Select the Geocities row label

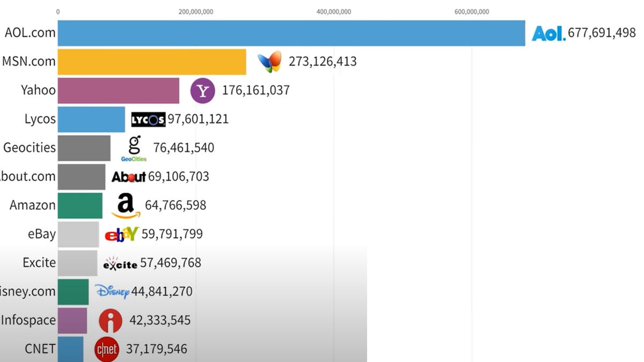[30, 147]
